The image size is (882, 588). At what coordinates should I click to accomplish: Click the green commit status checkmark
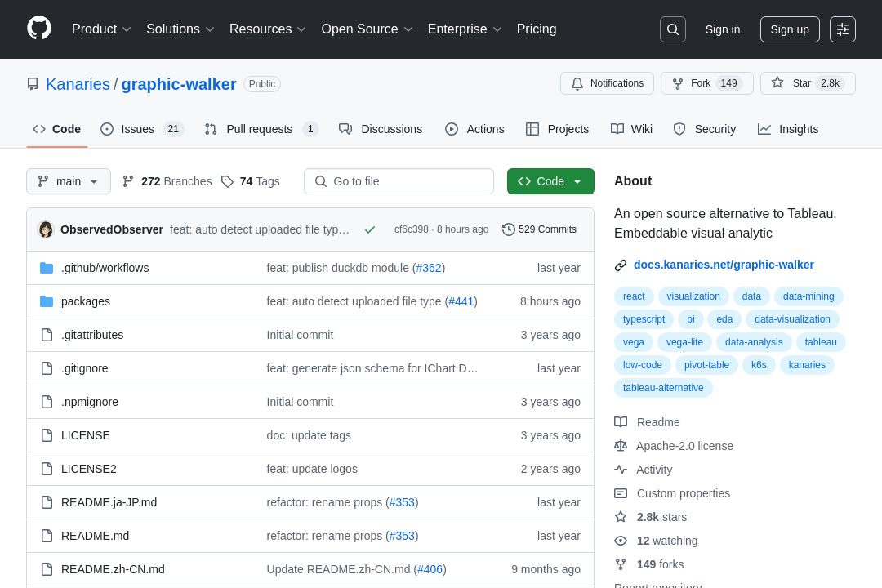[370, 229]
